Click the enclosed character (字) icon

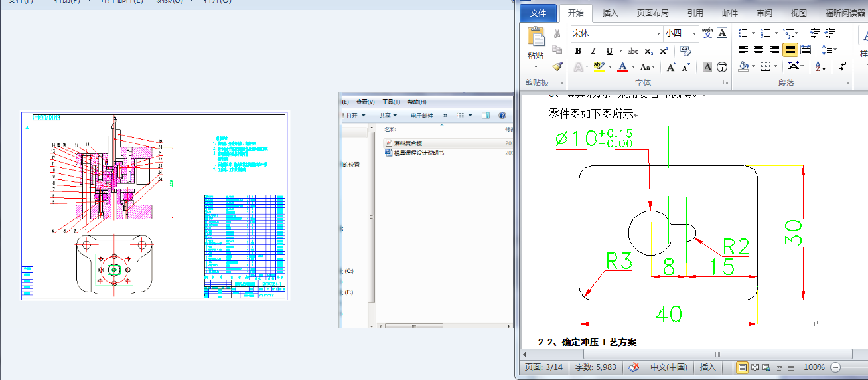click(x=722, y=67)
